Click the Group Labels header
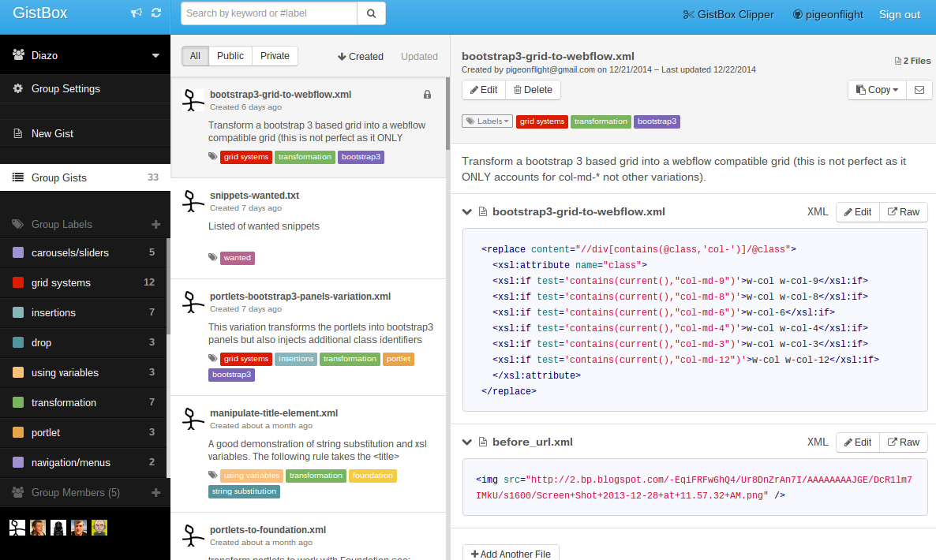The image size is (936, 560). (x=62, y=224)
